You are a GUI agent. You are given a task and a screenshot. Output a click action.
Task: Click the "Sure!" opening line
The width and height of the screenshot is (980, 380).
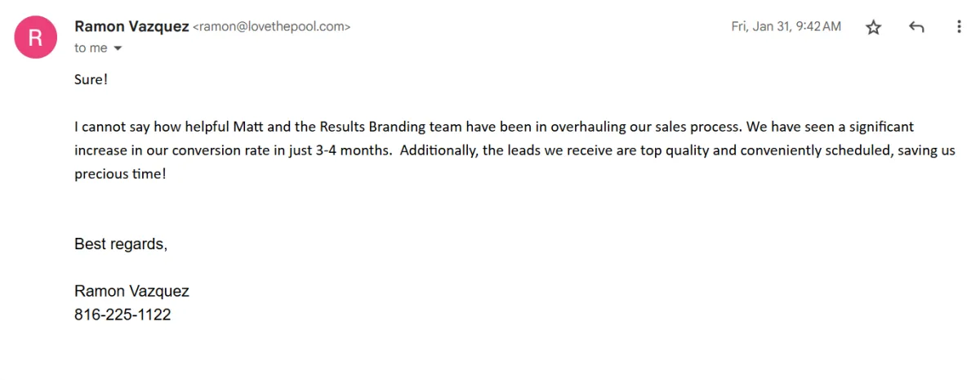tap(91, 79)
